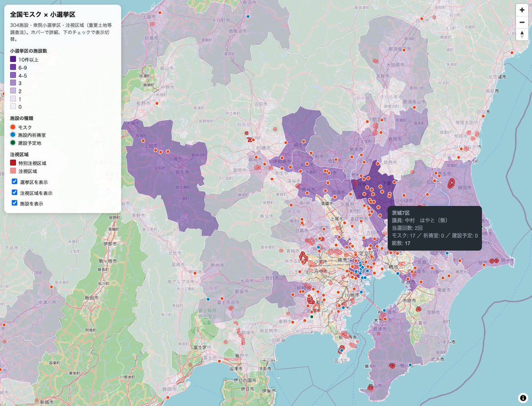Click the 佐久市 map label
This screenshot has width=532, height=406.
tap(182, 171)
